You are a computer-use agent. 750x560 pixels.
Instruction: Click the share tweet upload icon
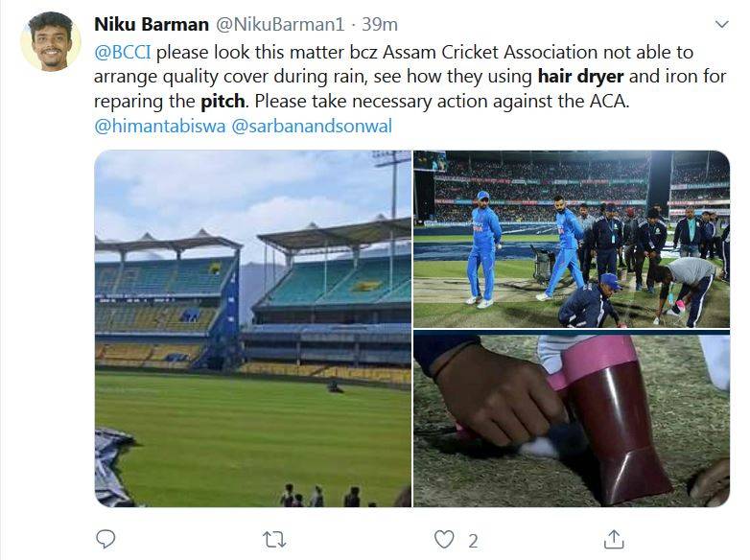[615, 540]
